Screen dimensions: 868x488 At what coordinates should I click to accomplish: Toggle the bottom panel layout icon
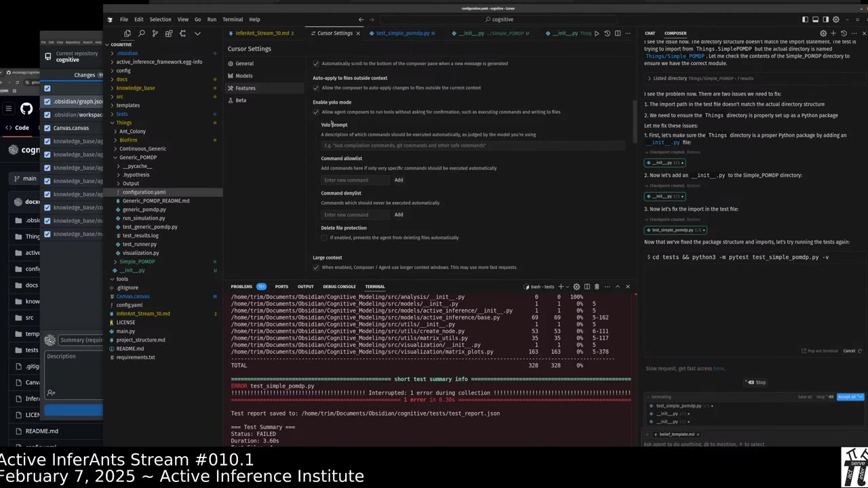[815, 20]
